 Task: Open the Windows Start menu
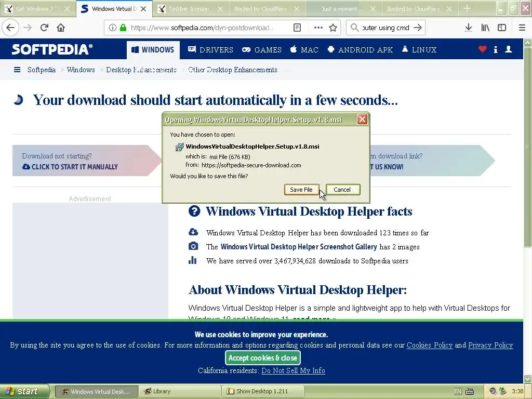(x=25, y=391)
